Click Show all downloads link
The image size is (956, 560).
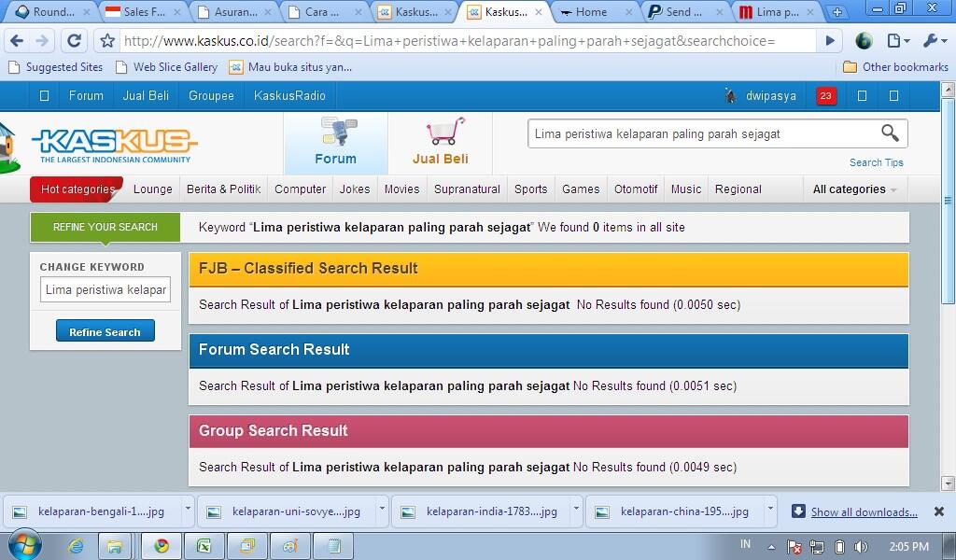point(864,511)
